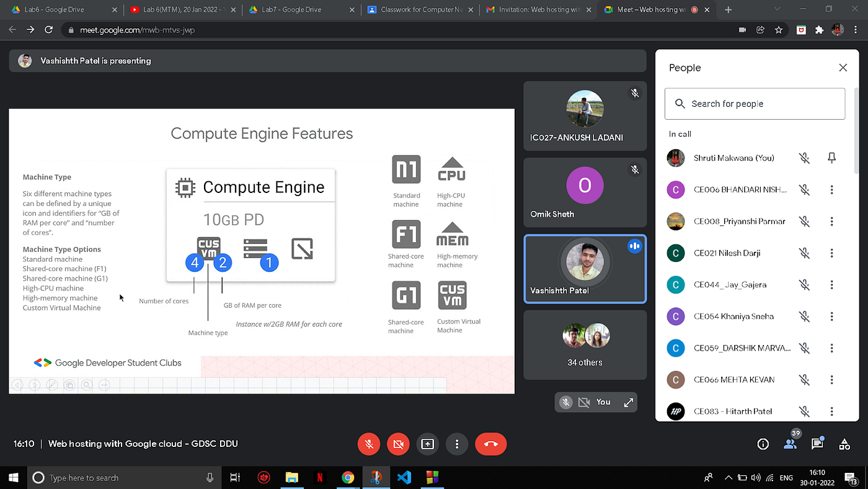Click the Present now screen-share button
This screenshot has height=489, width=868.
427,444
